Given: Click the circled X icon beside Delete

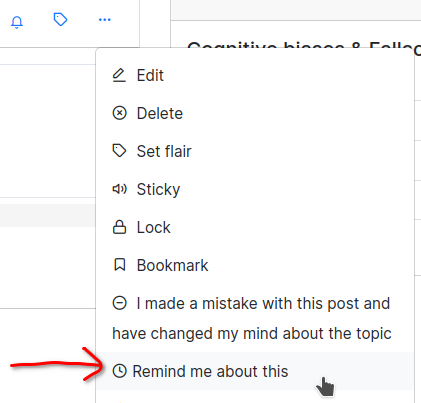Looking at the screenshot, I should point(119,113).
